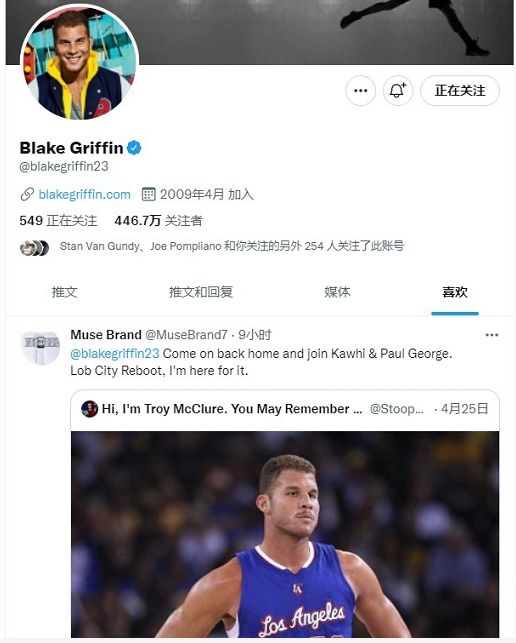Screen dimensions: 516x643
Task: Toggle the 正在关注 following button
Action: tap(460, 91)
